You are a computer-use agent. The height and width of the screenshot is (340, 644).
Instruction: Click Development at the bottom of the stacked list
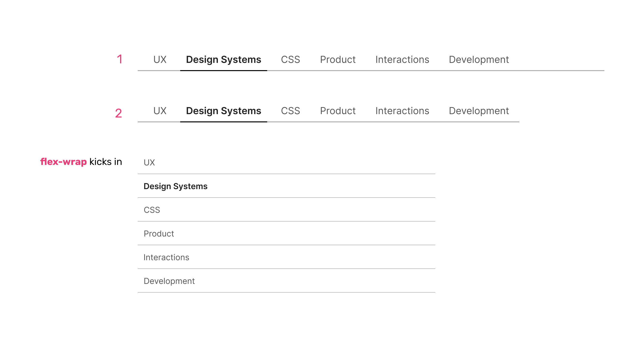point(169,281)
